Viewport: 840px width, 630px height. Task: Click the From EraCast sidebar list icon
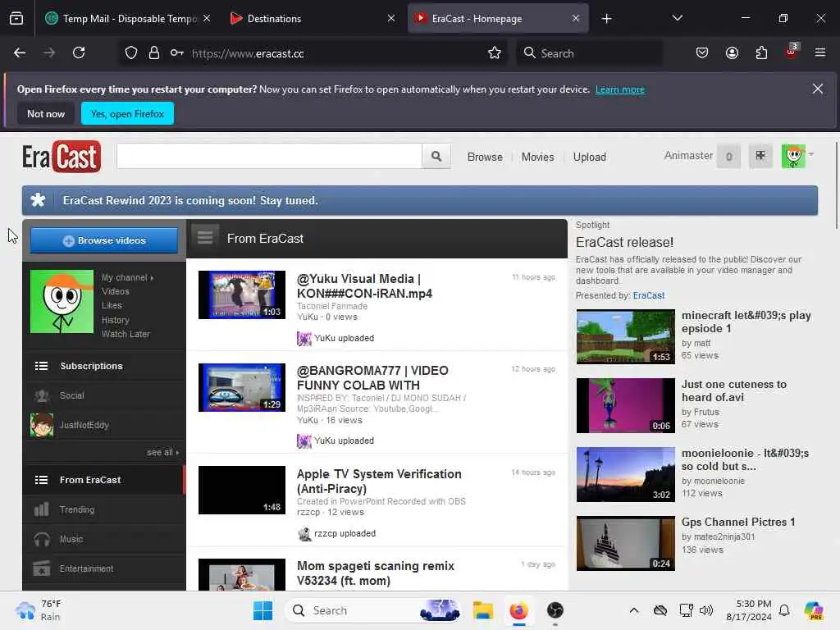click(41, 480)
